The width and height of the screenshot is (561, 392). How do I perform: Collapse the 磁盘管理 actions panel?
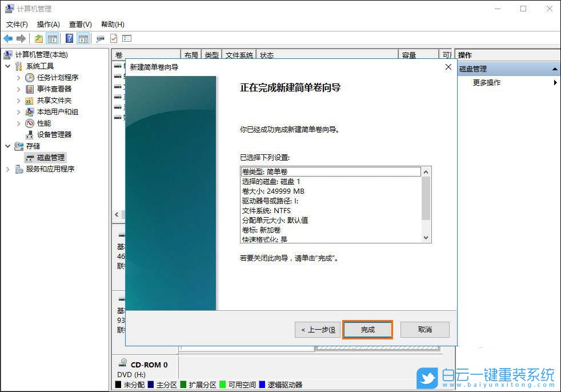[555, 68]
